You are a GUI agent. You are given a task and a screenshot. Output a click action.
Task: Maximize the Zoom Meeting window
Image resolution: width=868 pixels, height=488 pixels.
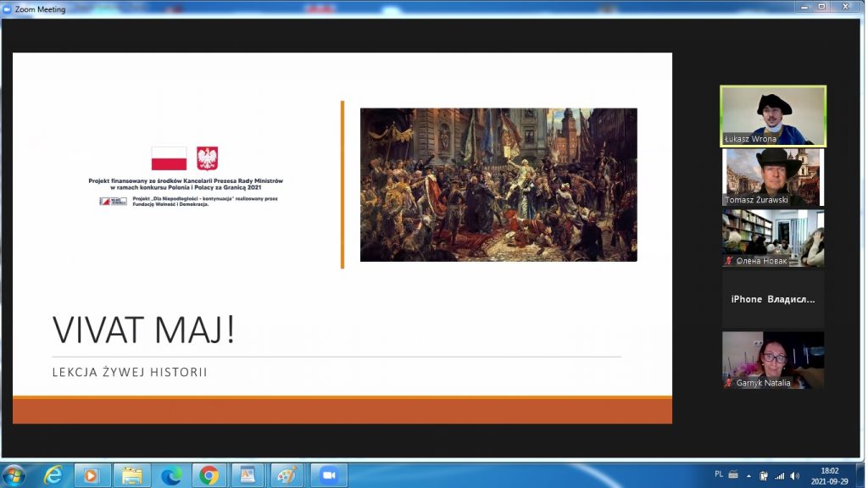821,7
